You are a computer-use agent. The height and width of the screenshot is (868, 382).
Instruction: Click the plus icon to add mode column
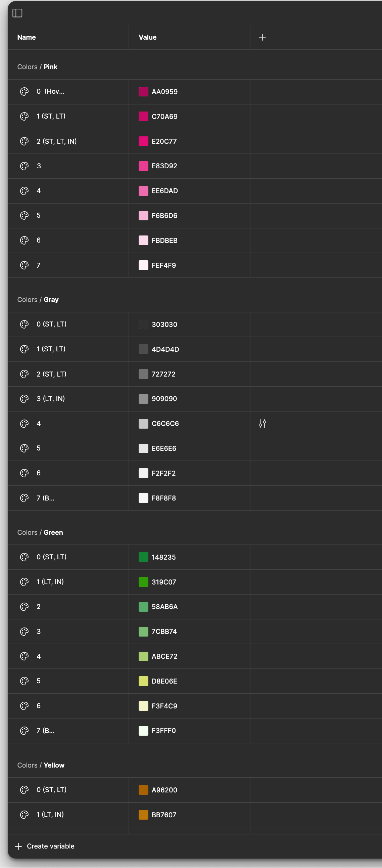click(262, 37)
